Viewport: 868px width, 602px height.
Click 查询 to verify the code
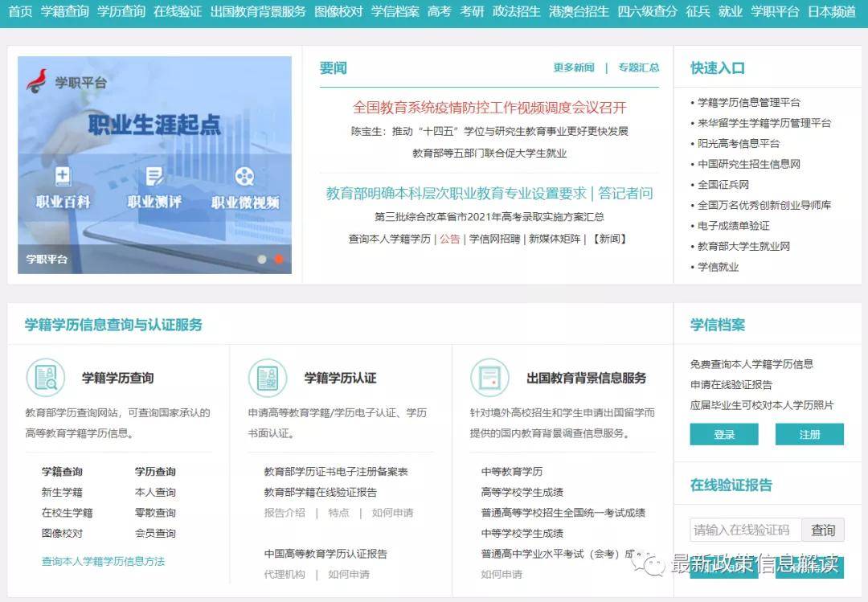(x=823, y=529)
